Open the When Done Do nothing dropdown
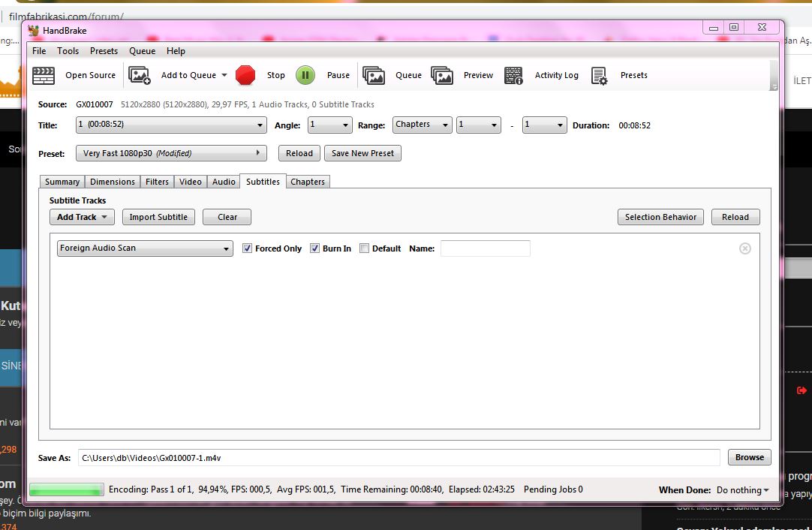The image size is (812, 530). point(742,490)
